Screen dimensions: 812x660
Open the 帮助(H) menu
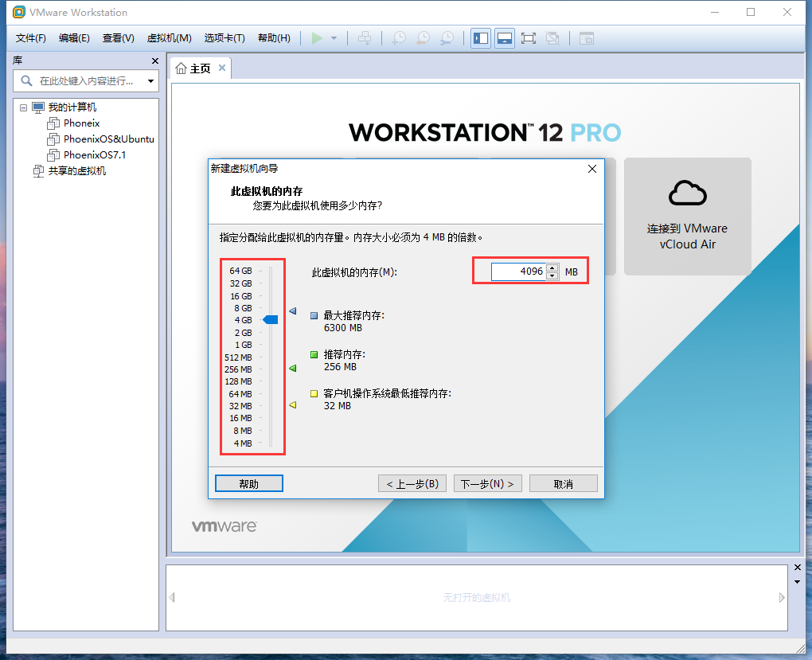click(274, 38)
